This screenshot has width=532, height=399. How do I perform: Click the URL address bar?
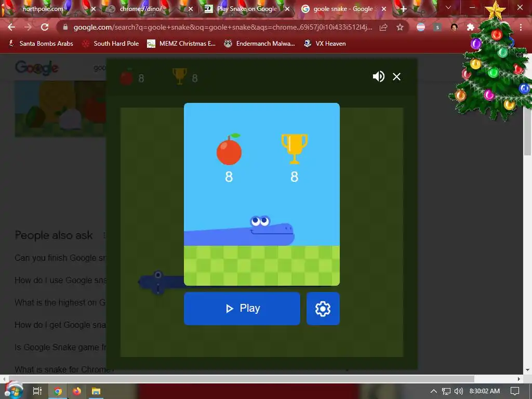(222, 27)
